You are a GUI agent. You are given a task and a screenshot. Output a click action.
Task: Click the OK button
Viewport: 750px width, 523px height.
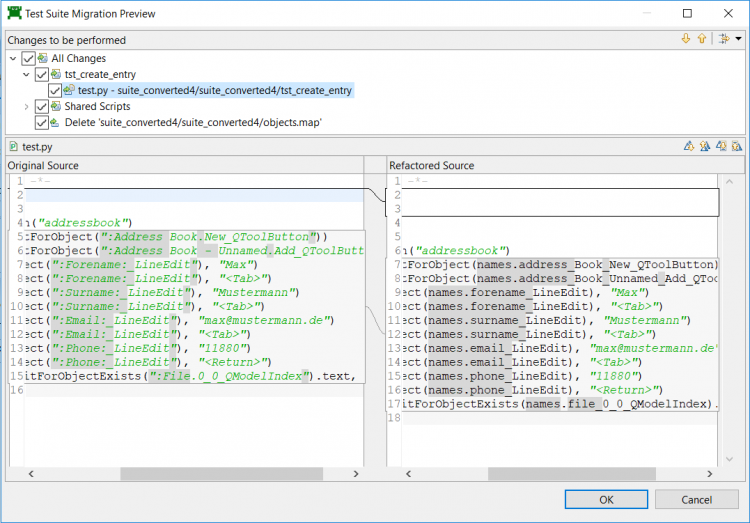tap(606, 499)
